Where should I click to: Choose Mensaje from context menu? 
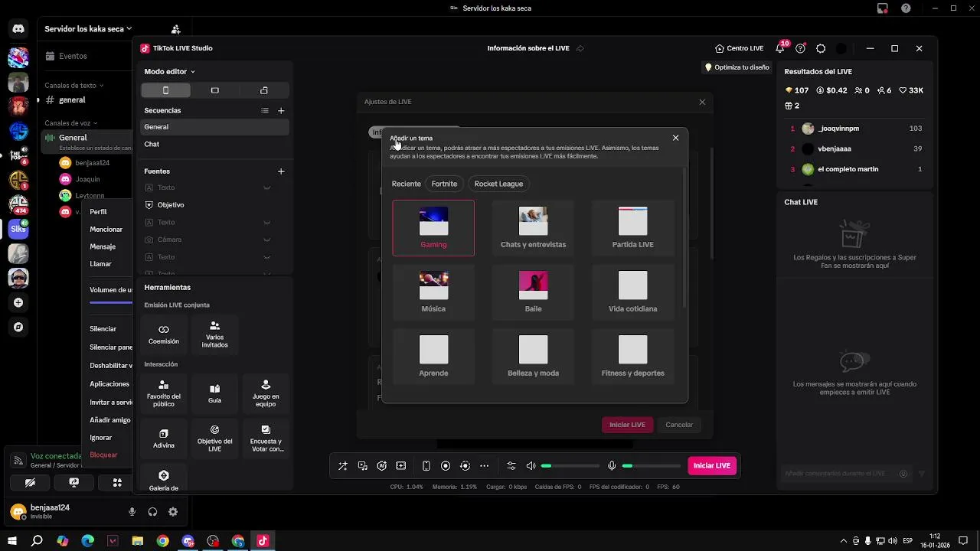coord(103,247)
